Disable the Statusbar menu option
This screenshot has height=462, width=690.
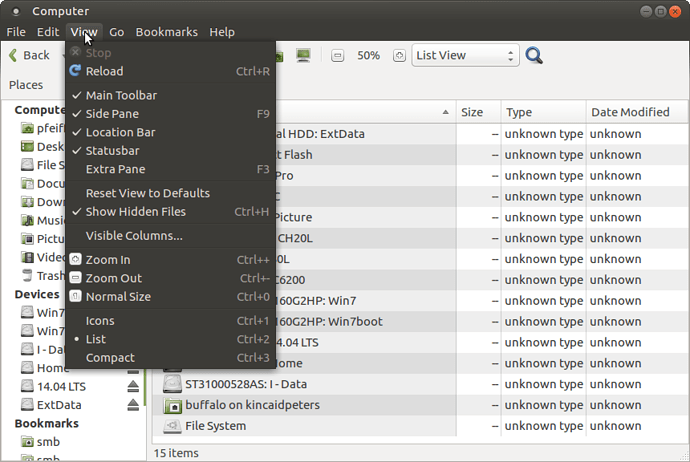tap(112, 151)
